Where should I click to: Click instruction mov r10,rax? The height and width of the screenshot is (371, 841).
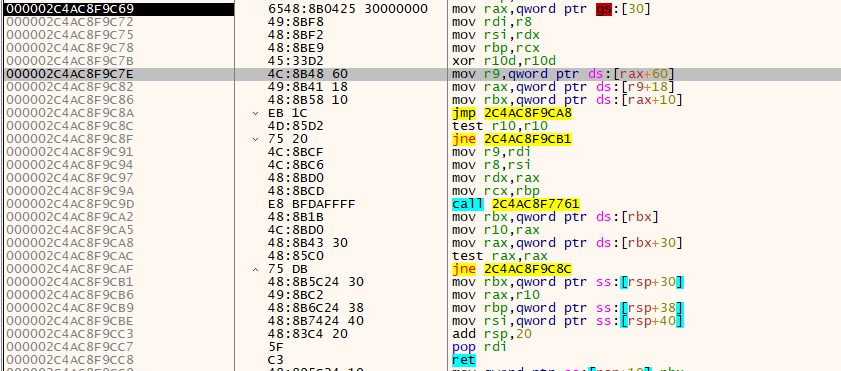[496, 230]
